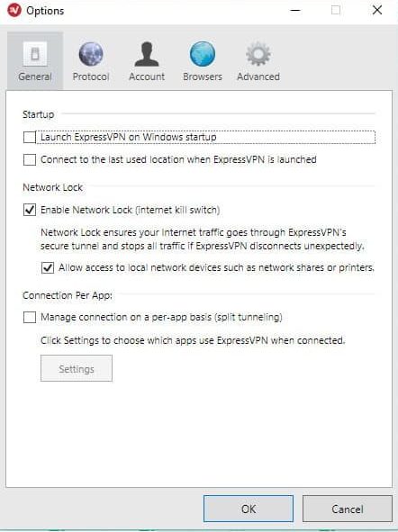Click the split tunneling Settings button

[x=77, y=368]
